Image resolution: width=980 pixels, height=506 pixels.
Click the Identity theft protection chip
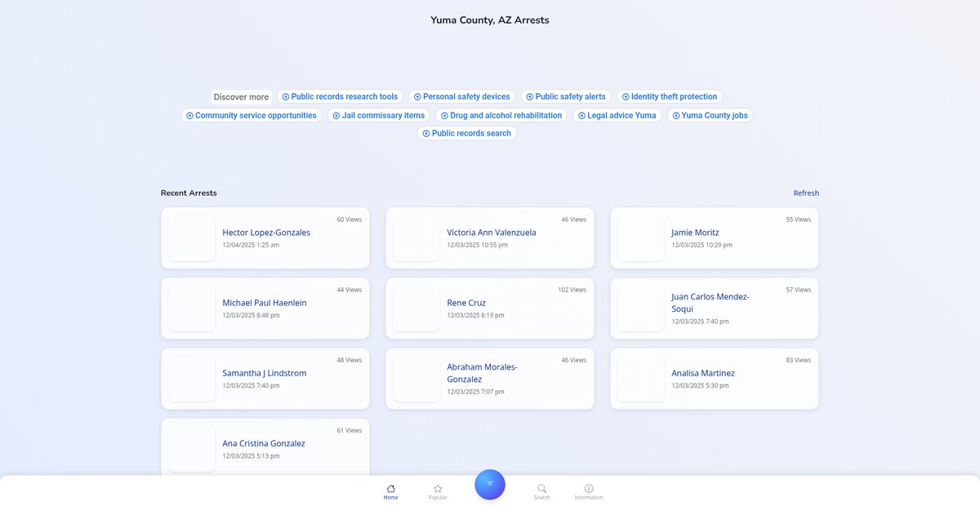[669, 96]
